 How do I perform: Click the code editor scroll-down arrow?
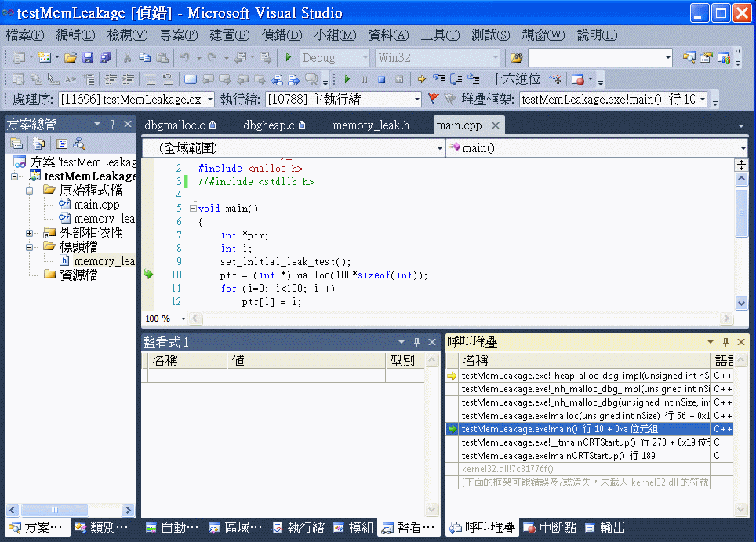[742, 304]
